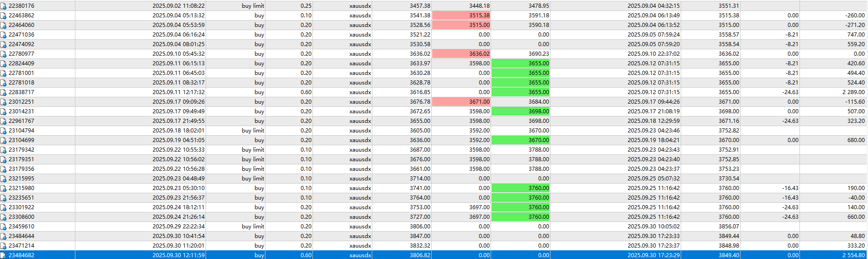Select the stop loss value 3448.18
This screenshot has width=868, height=259.
click(x=479, y=6)
